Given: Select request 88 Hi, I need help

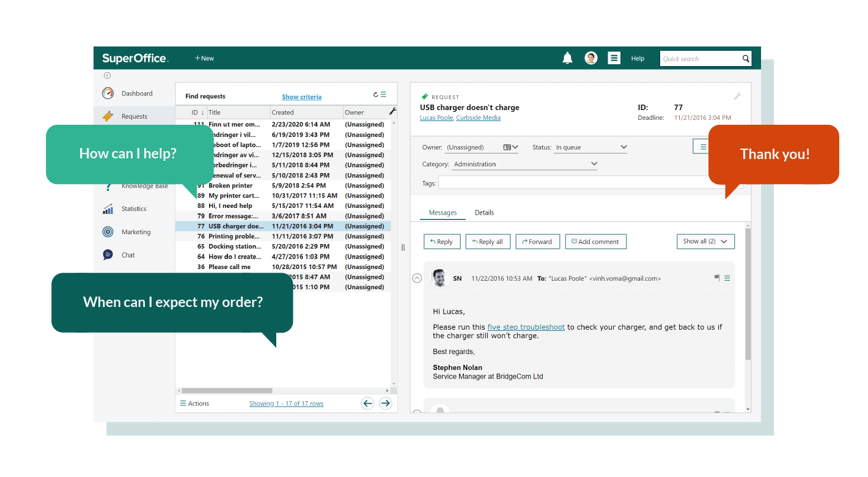Looking at the screenshot, I should (x=283, y=205).
